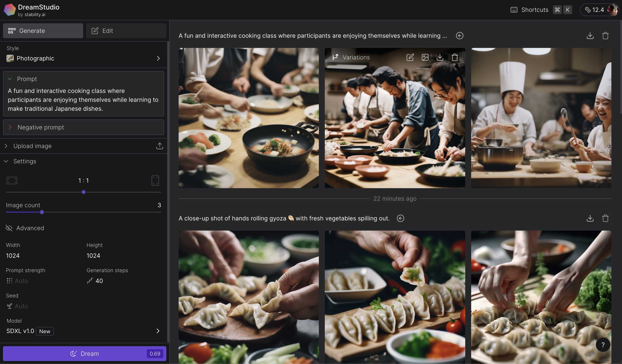Toggle the Seed Auto setting
622x364 pixels.
(x=17, y=306)
